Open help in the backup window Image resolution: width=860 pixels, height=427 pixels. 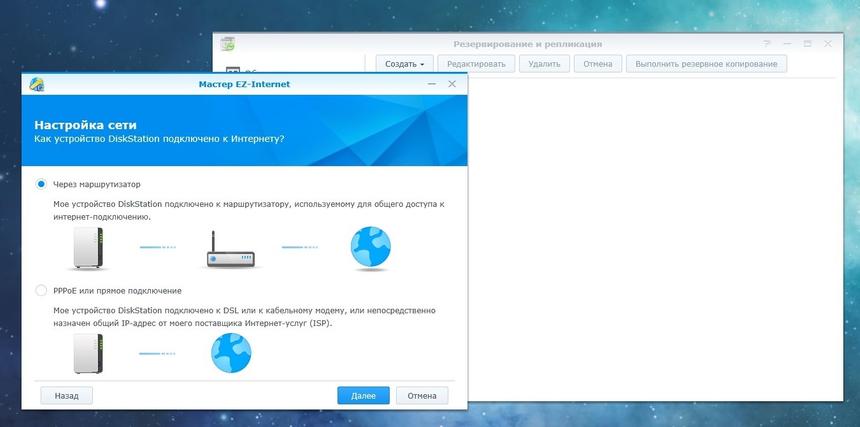click(x=767, y=44)
